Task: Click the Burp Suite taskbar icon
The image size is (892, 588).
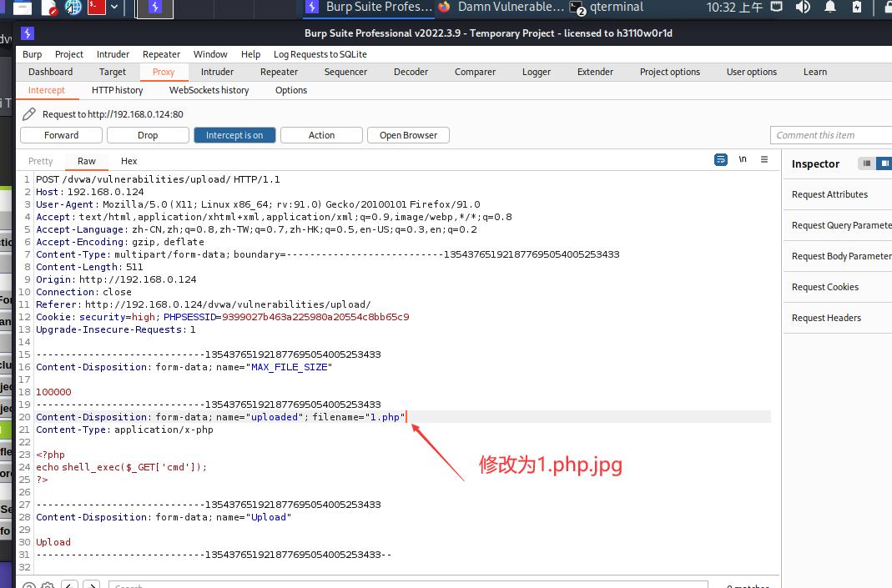Action: 154,9
